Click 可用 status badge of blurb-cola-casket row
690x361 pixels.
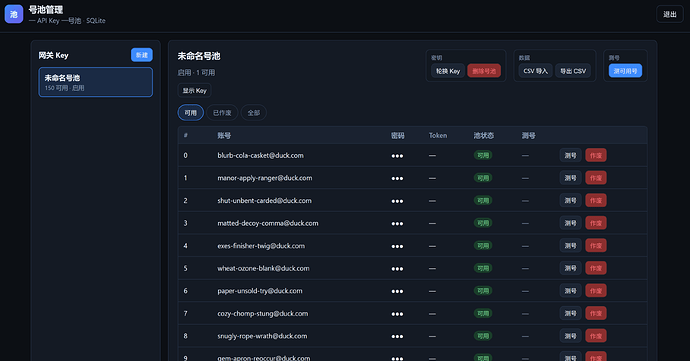coord(483,155)
